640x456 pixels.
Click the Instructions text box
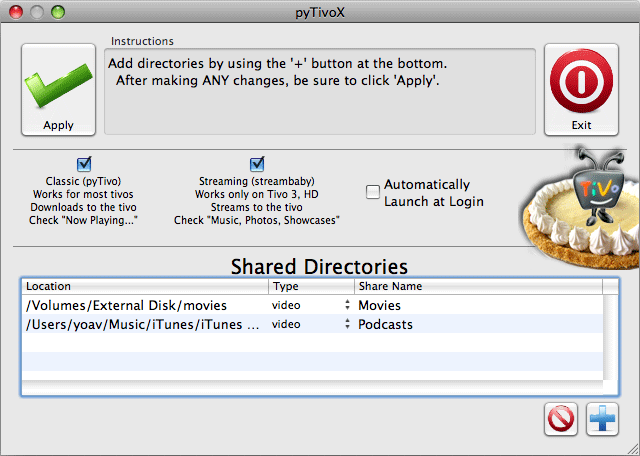[x=320, y=91]
